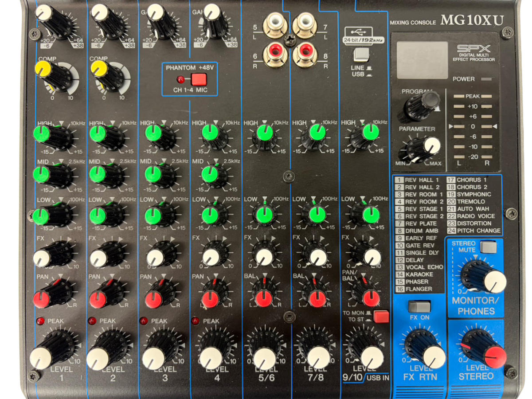The width and height of the screenshot is (532, 399).
Task: Click the channel 3 red PEAK LED
Action: tap(143, 321)
